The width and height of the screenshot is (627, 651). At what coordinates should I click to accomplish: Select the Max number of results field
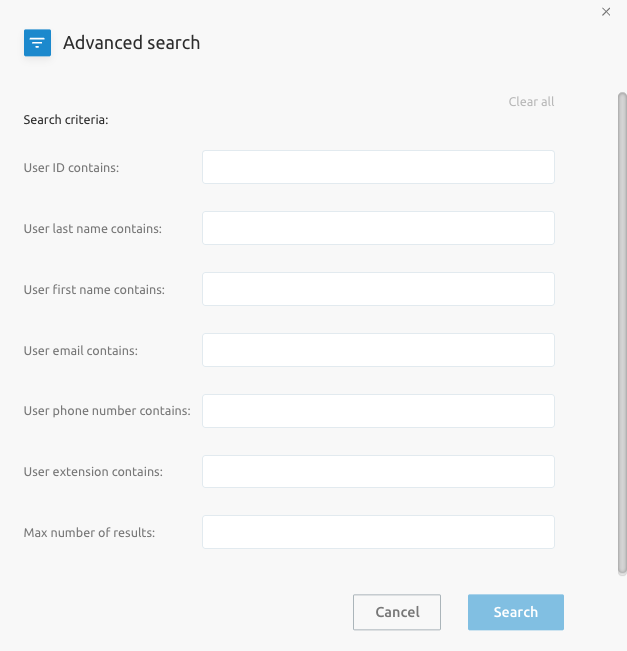378,532
